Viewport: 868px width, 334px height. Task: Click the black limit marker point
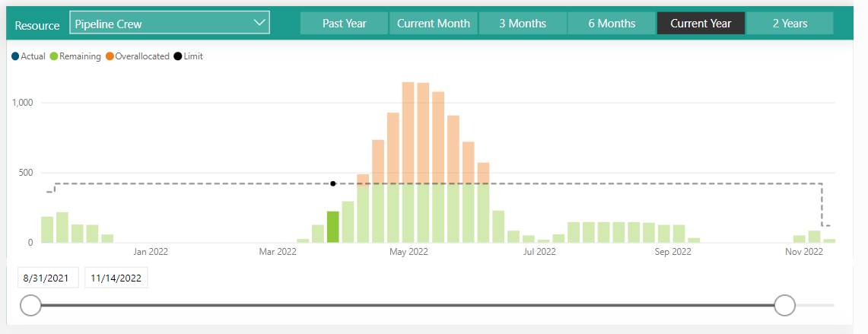click(x=332, y=183)
